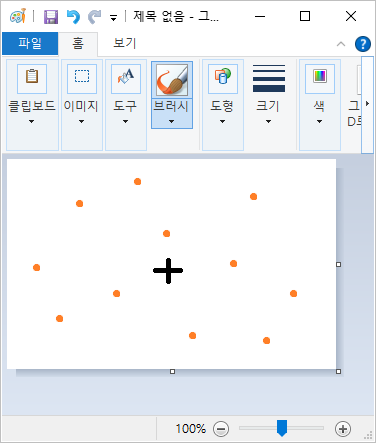376x443 pixels.
Task: Click the 도구 tools icon
Action: pos(126,79)
